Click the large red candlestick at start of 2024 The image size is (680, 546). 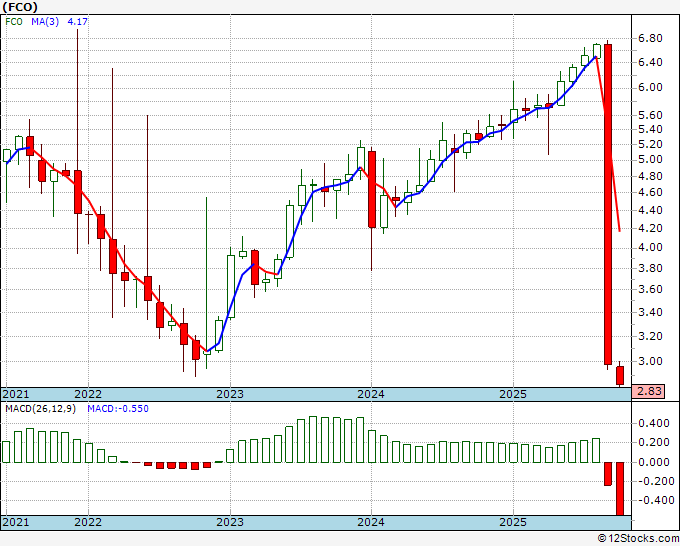[372, 189]
